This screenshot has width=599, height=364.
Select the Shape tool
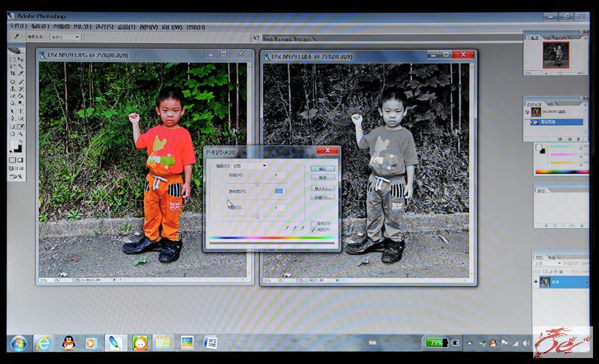click(20, 119)
